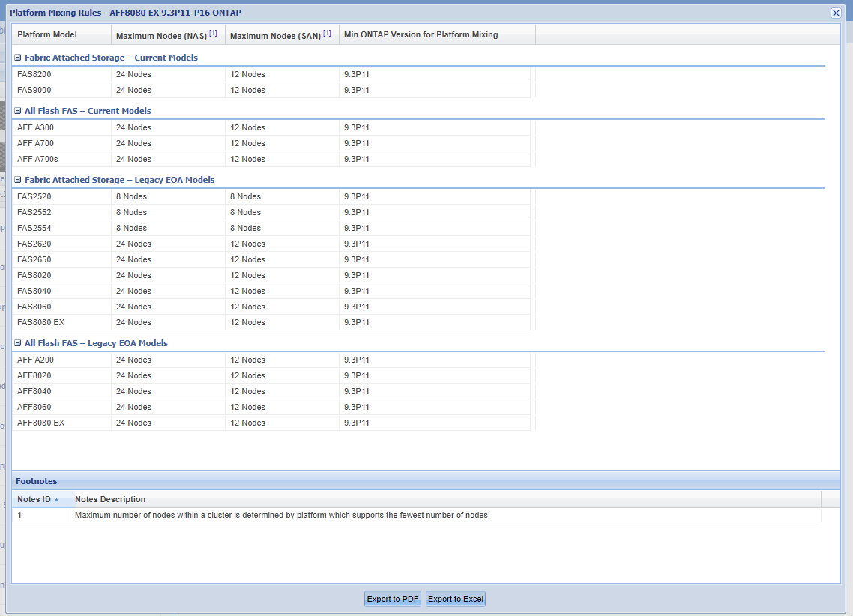Click 24 Nodes NAS cell for AFF8060

click(x=168, y=407)
